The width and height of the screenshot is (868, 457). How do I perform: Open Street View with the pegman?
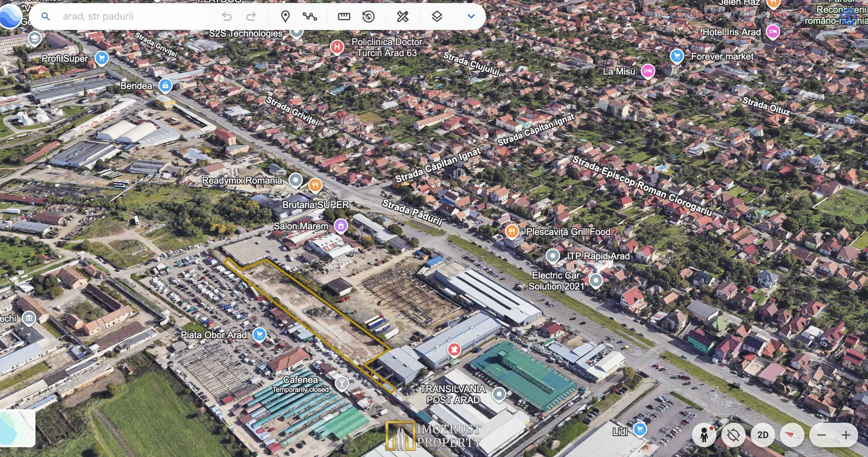click(704, 435)
